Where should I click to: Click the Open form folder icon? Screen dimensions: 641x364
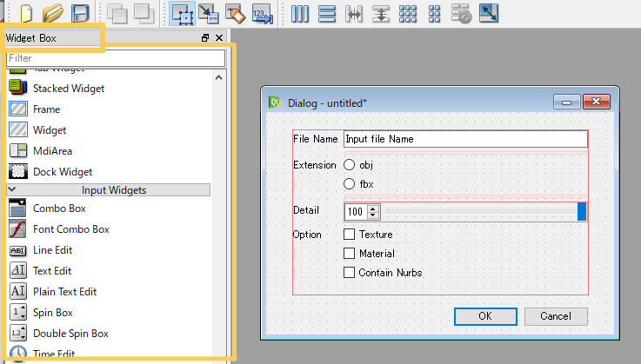[53, 13]
